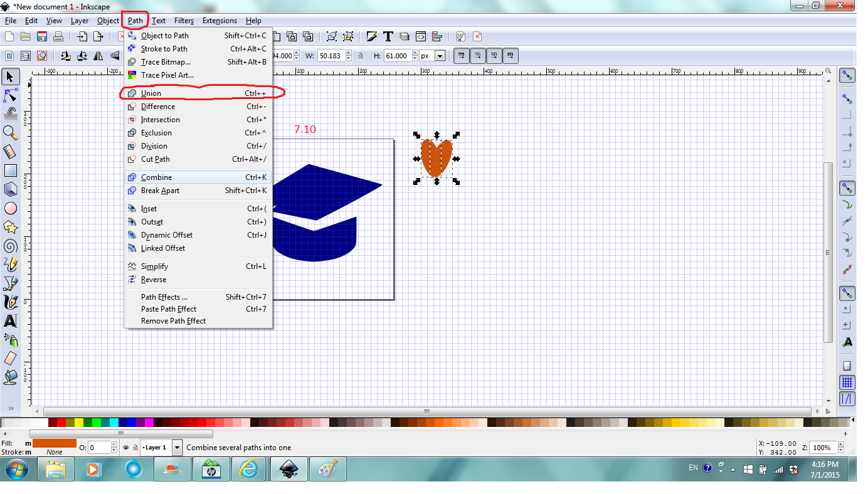The height and width of the screenshot is (494, 868).
Task: Select the Zoom magnifier tool
Action: (11, 132)
